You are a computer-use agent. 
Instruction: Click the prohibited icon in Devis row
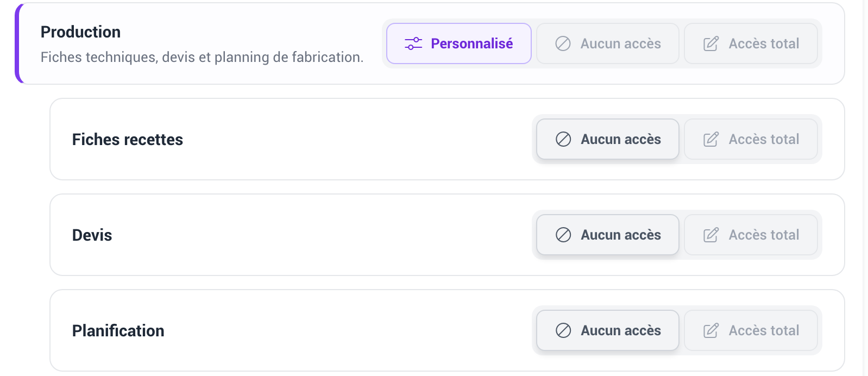coord(563,235)
